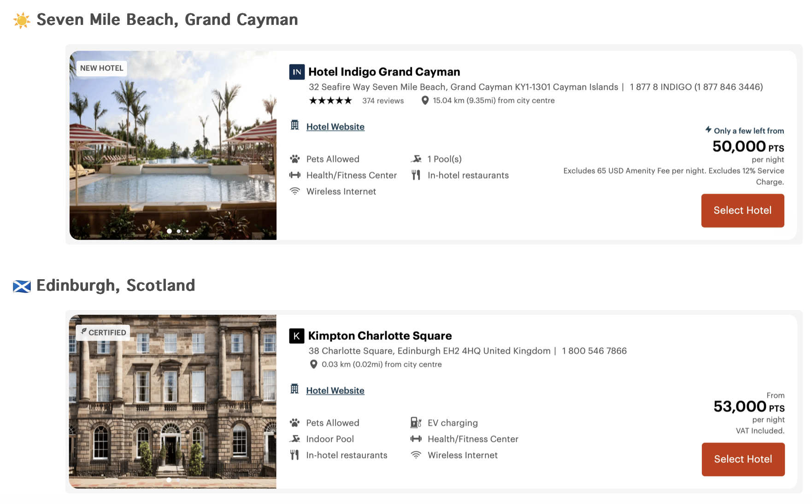
Task: Go to second photo dot for Kimpton
Action: [x=178, y=480]
